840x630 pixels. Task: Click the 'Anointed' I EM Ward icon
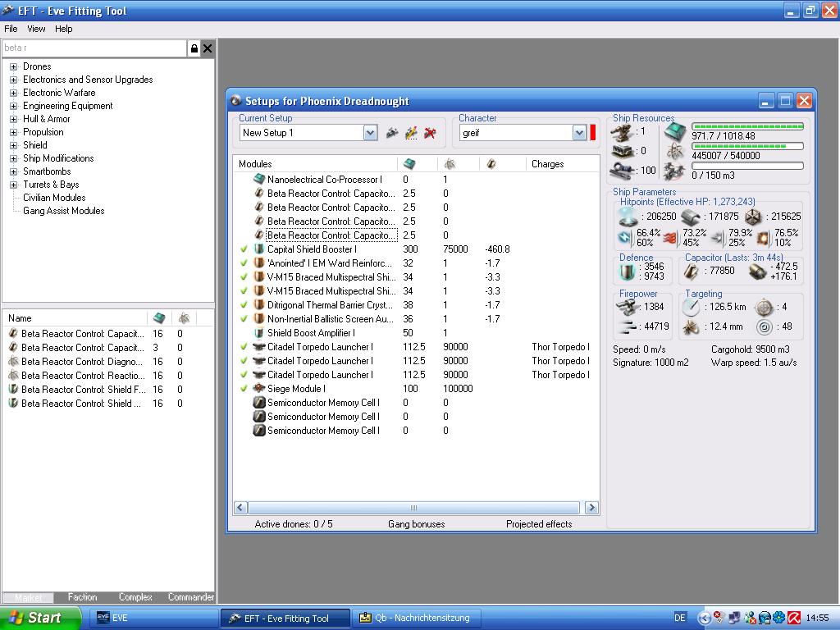point(259,262)
